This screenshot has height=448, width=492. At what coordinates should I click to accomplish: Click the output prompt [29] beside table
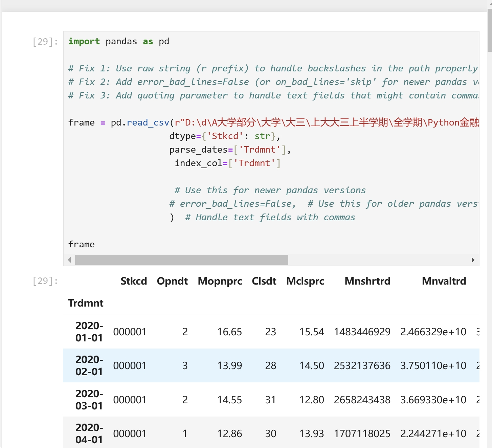(x=45, y=281)
